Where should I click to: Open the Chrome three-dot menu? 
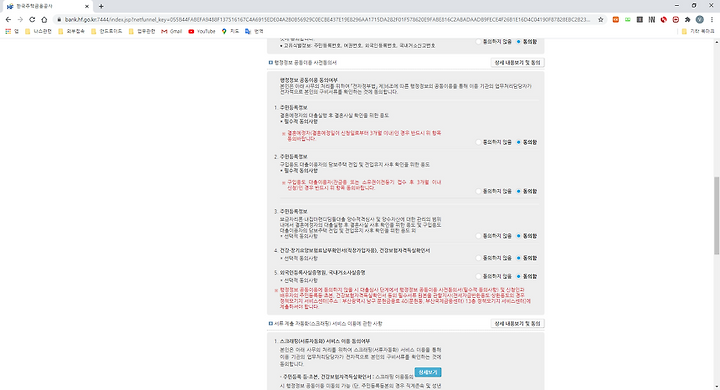tap(712, 20)
